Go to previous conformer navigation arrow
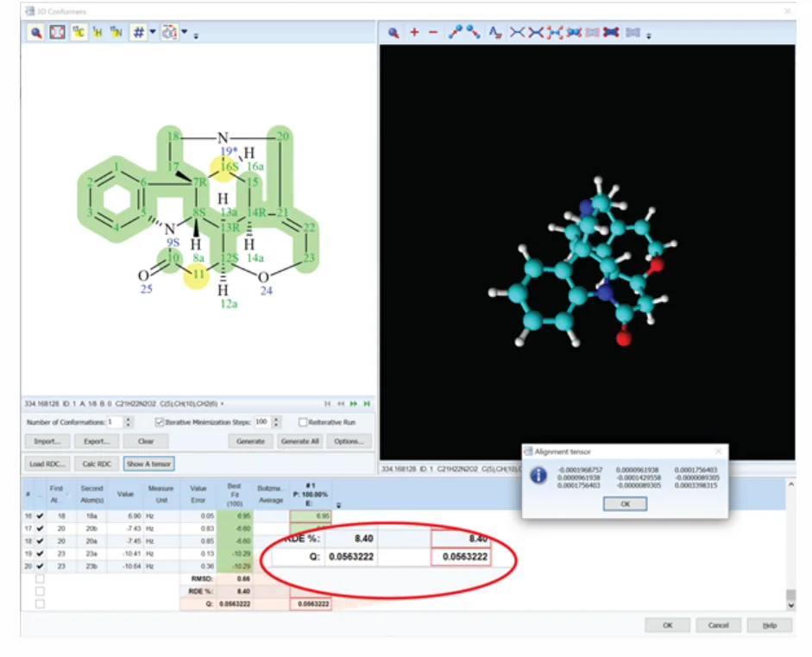The height and width of the screenshot is (657, 812). (x=341, y=404)
